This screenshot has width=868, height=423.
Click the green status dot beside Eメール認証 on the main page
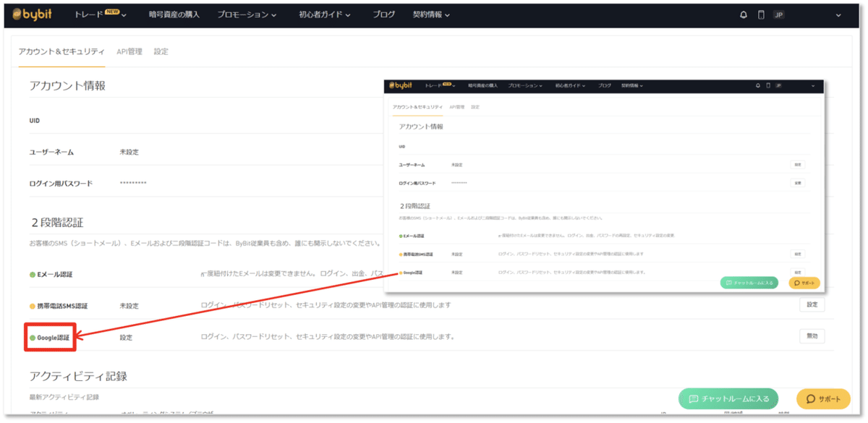(x=32, y=275)
